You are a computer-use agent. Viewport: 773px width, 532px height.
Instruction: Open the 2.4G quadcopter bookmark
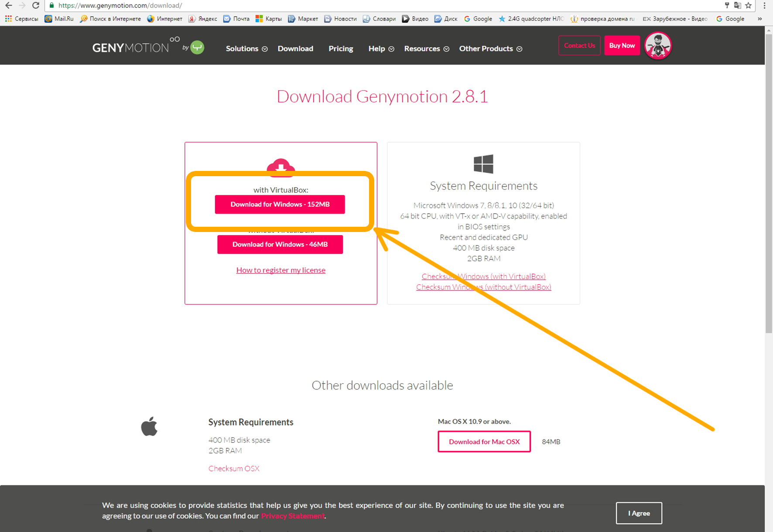(531, 19)
